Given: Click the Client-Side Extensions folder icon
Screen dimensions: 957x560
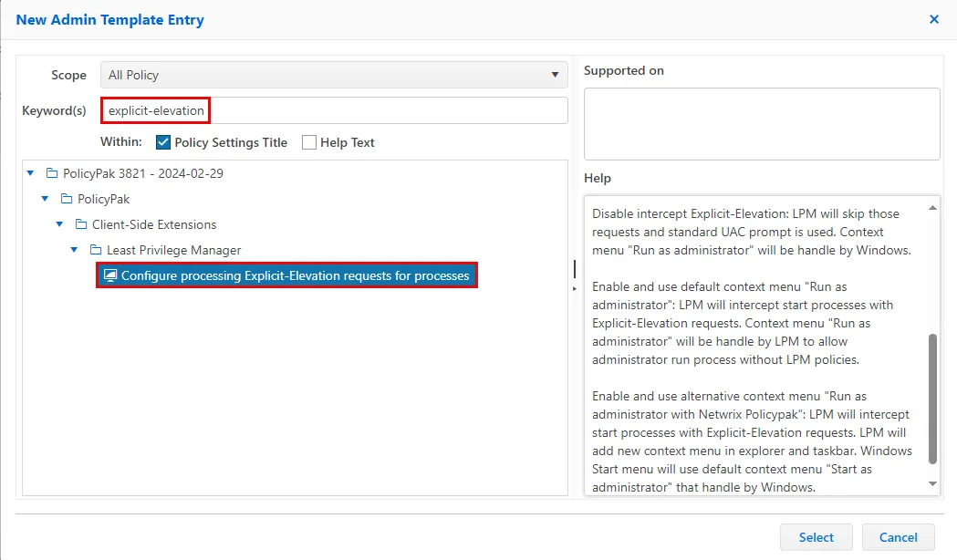Looking at the screenshot, I should [x=81, y=224].
